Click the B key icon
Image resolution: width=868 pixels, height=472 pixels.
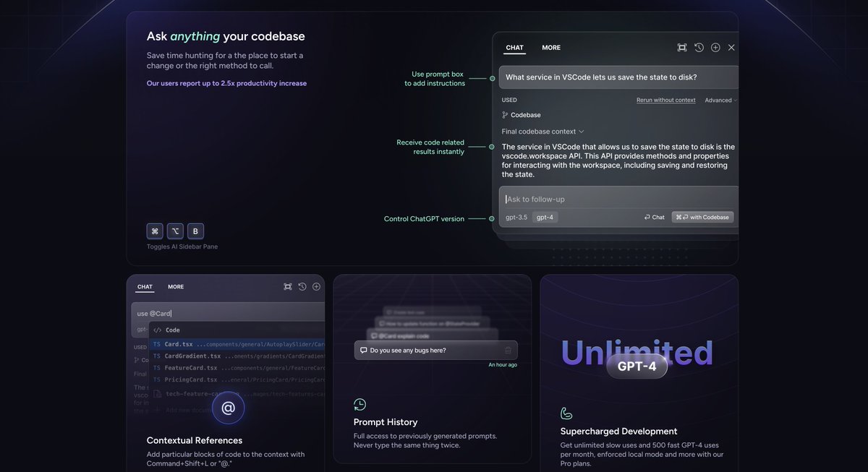click(x=195, y=231)
